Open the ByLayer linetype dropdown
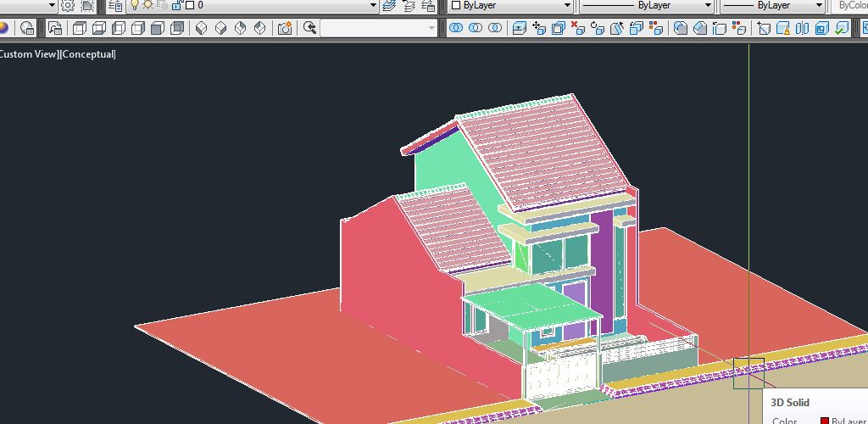 [x=708, y=6]
